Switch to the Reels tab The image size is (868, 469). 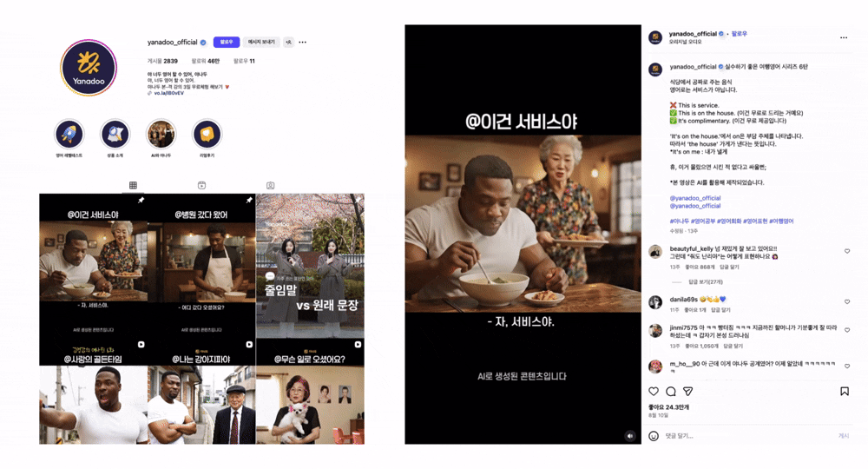[x=201, y=185]
